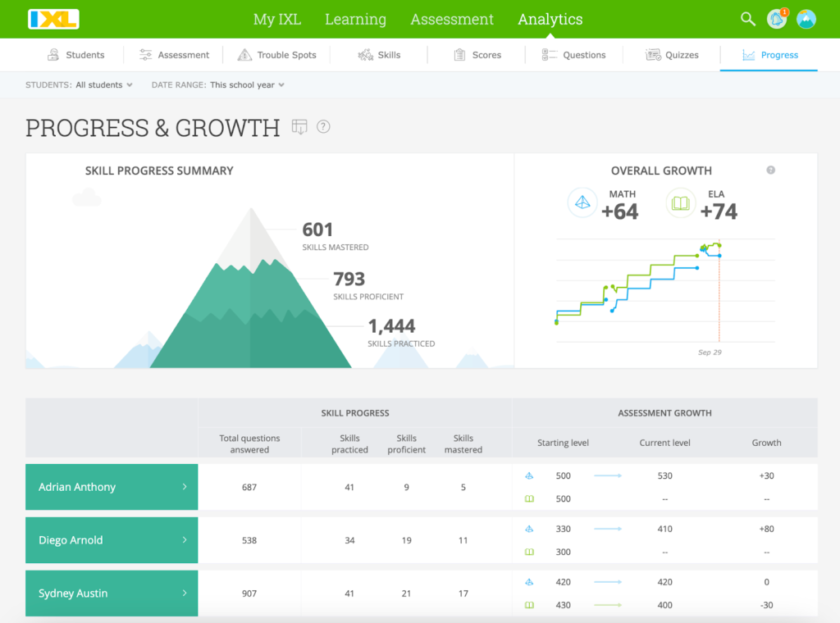Click Diego Arnold's +80 growth value
The height and width of the screenshot is (623, 840).
(x=767, y=529)
